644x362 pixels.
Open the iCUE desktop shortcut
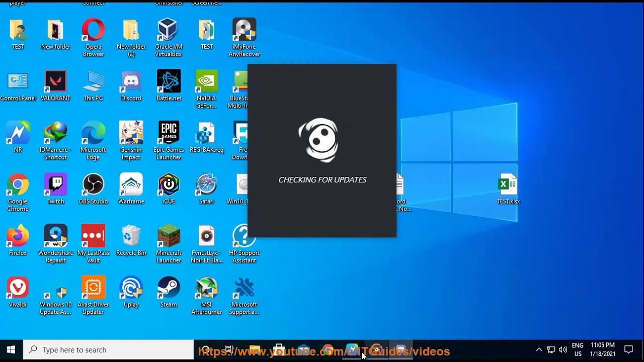click(x=169, y=189)
